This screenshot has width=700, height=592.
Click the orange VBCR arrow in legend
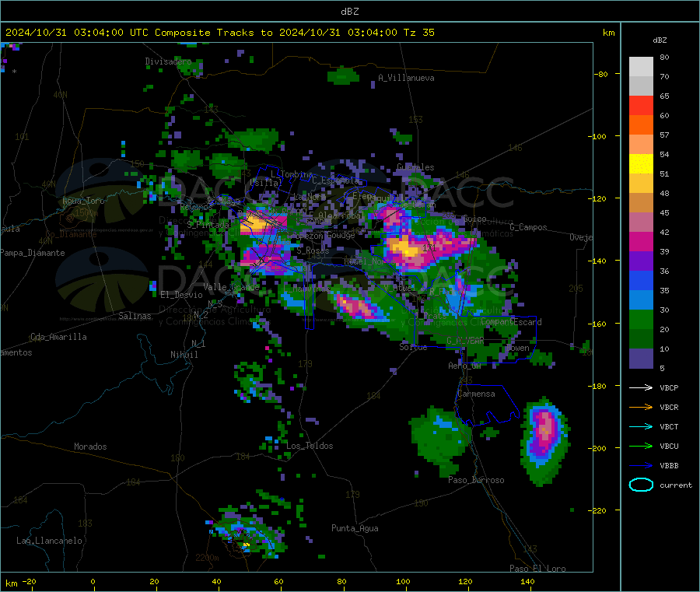(641, 407)
